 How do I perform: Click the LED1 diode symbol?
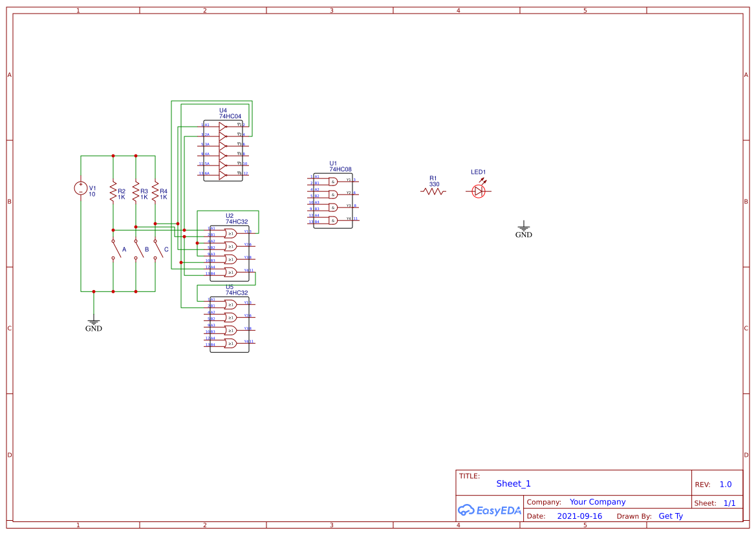(478, 191)
